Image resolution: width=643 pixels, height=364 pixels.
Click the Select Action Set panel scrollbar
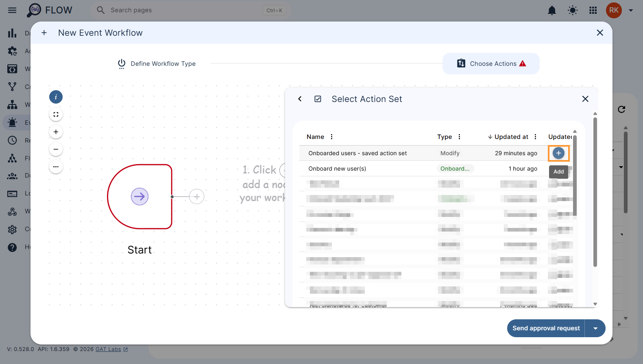tap(595, 192)
